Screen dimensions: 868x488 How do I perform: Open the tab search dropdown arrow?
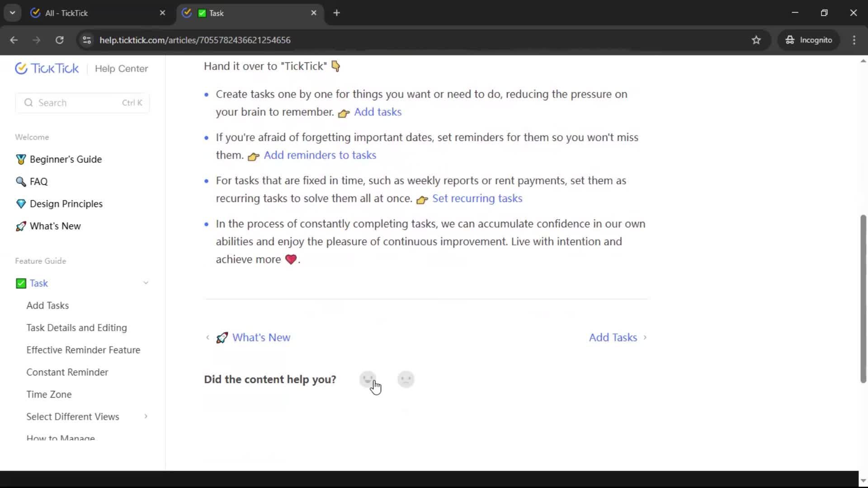pos(12,13)
